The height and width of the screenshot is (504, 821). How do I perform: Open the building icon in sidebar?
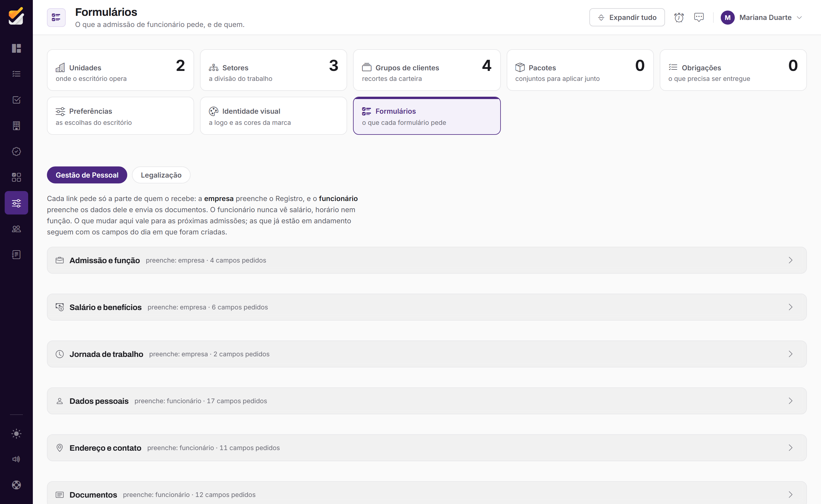[x=16, y=126]
